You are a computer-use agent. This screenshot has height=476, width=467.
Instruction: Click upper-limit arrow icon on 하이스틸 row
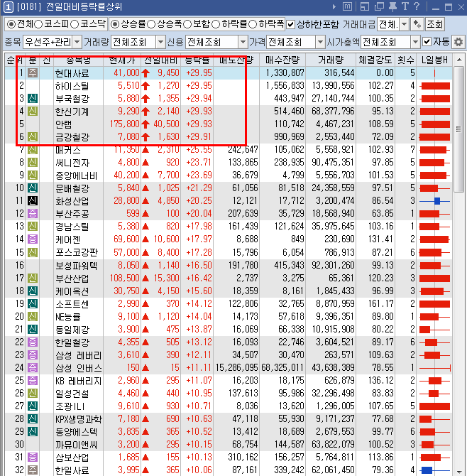click(x=145, y=86)
